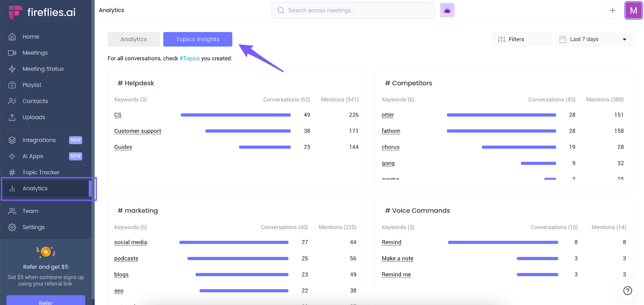Click the # Helpdesk topic heading

(x=136, y=83)
